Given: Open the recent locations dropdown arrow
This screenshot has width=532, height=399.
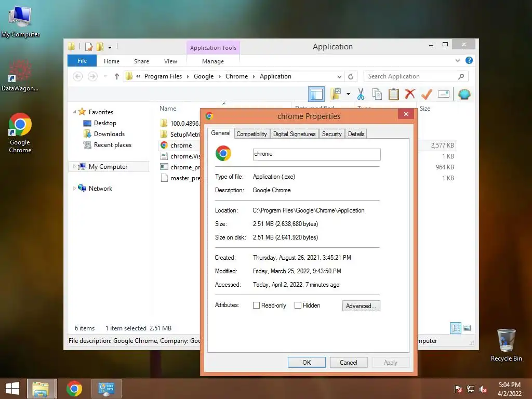Looking at the screenshot, I should (x=105, y=76).
